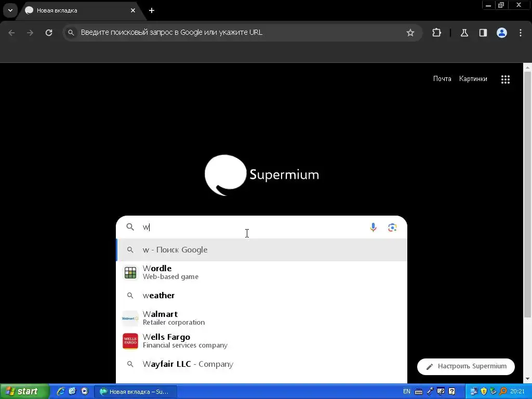Go forward using the forward arrow
Image resolution: width=532 pixels, height=399 pixels.
[30, 33]
